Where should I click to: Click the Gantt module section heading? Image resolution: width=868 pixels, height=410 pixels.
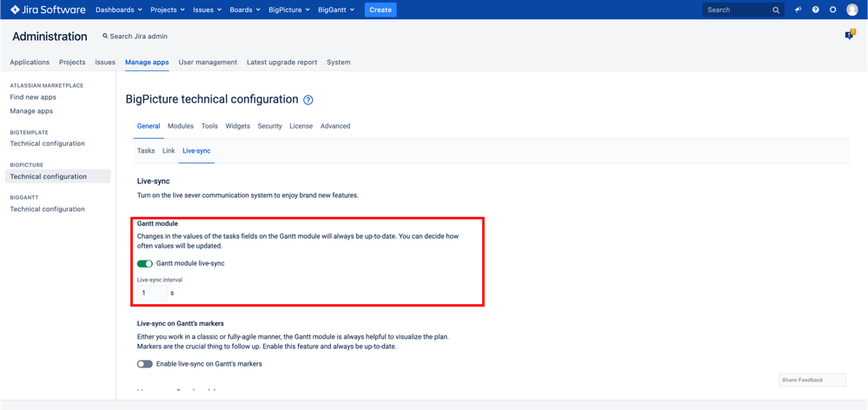[x=157, y=223]
